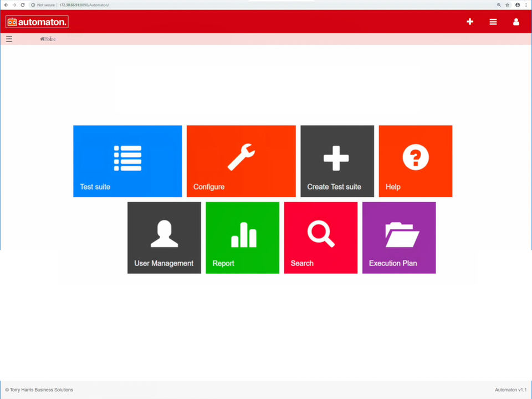The image size is (532, 399).
Task: Click the Create Test suite plus tile
Action: click(337, 161)
